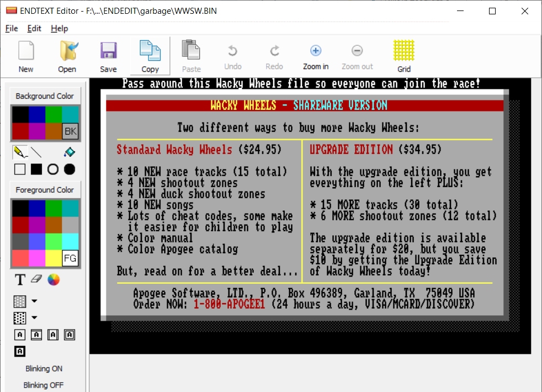Click the Paste toolbar icon
This screenshot has width=542, height=392.
pos(191,56)
